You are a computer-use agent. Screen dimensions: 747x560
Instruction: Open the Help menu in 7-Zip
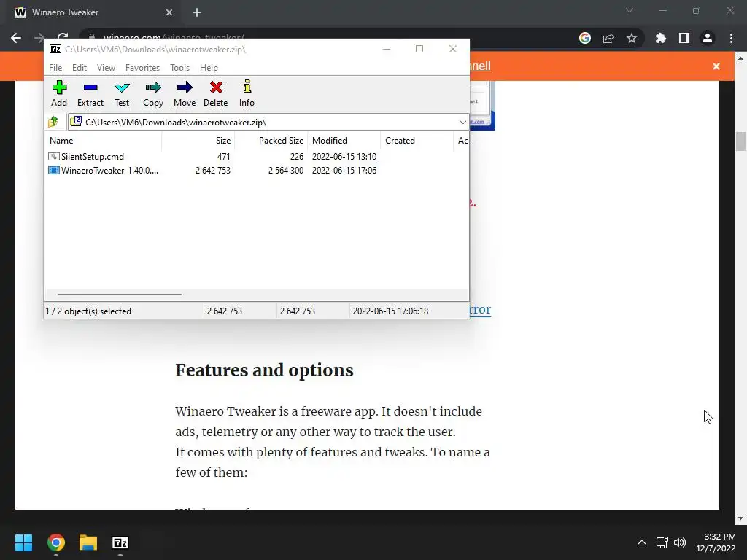(x=209, y=68)
